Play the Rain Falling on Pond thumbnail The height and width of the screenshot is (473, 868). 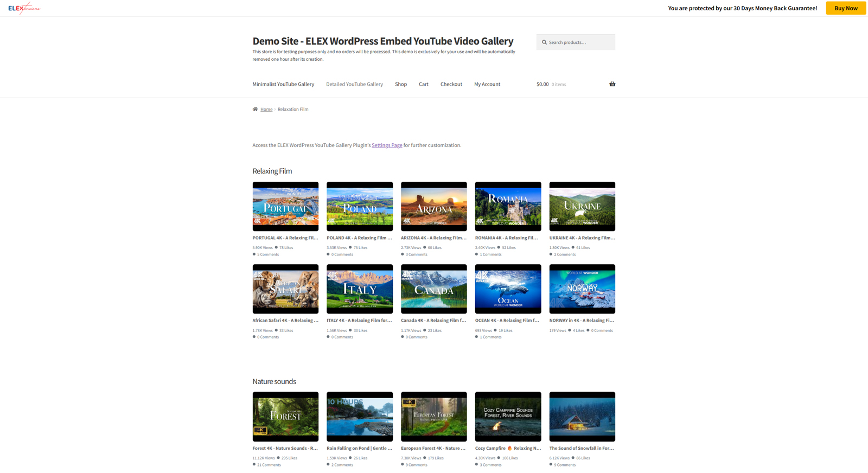tap(360, 417)
